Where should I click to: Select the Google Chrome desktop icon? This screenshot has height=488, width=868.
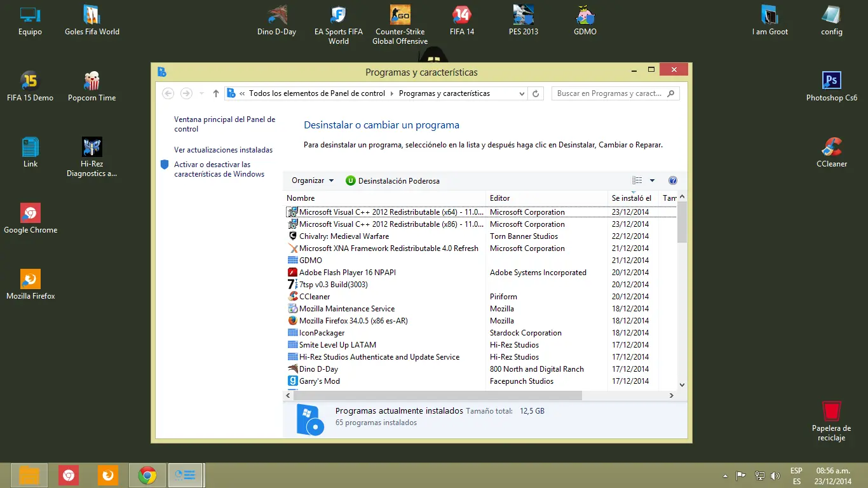pyautogui.click(x=31, y=219)
